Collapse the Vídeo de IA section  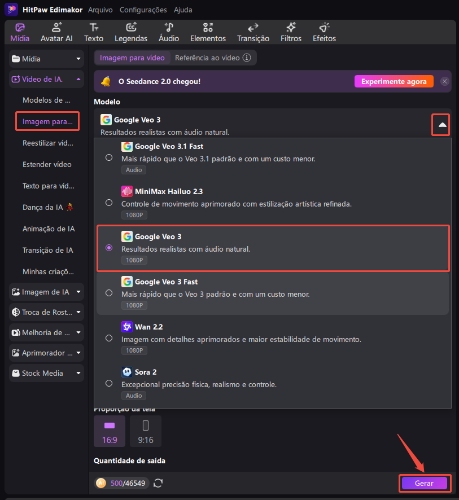coord(46,79)
